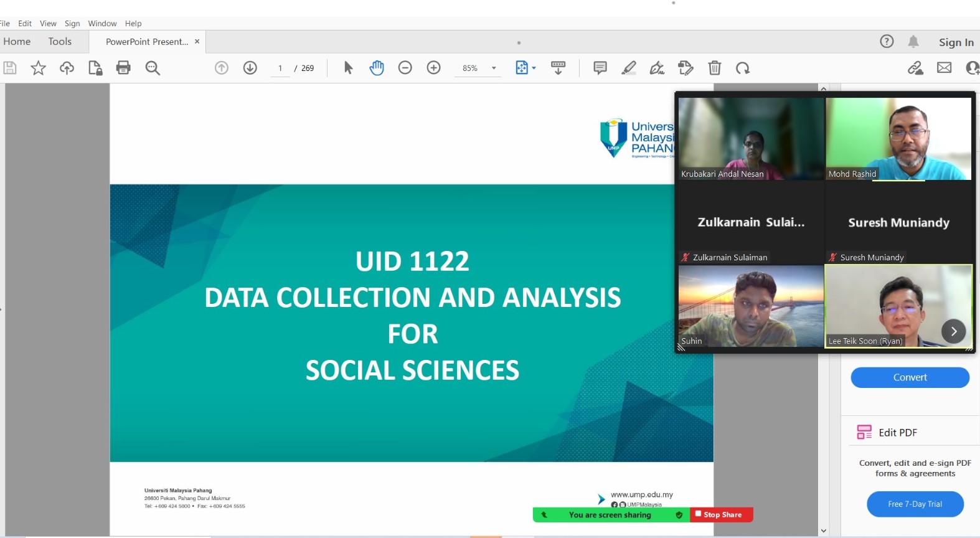Stop Share in the screen sharing bar

pyautogui.click(x=722, y=514)
